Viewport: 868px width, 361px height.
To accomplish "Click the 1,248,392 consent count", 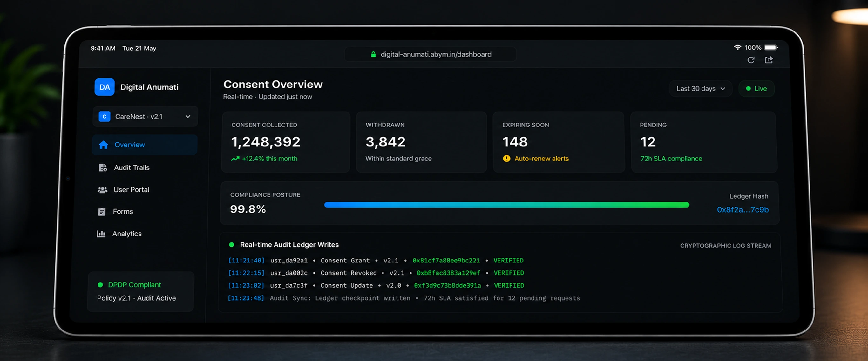I will click(x=266, y=142).
